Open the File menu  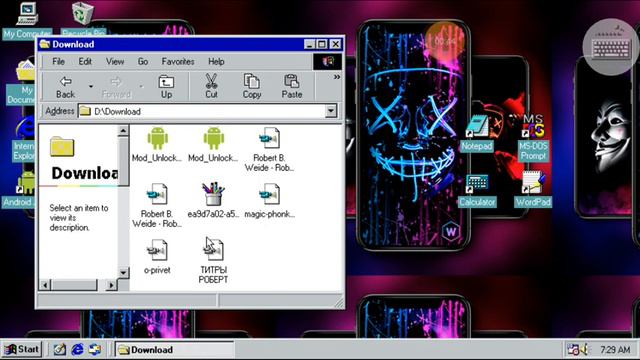58,62
